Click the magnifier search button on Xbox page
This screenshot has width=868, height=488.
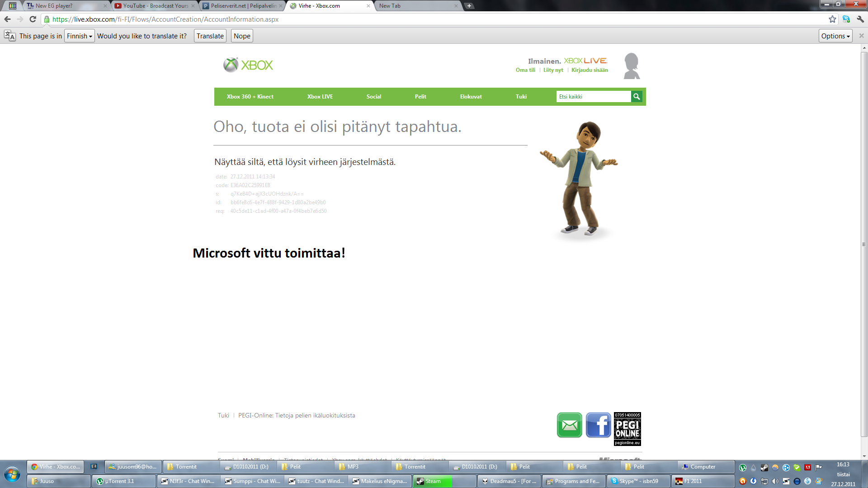[637, 96]
